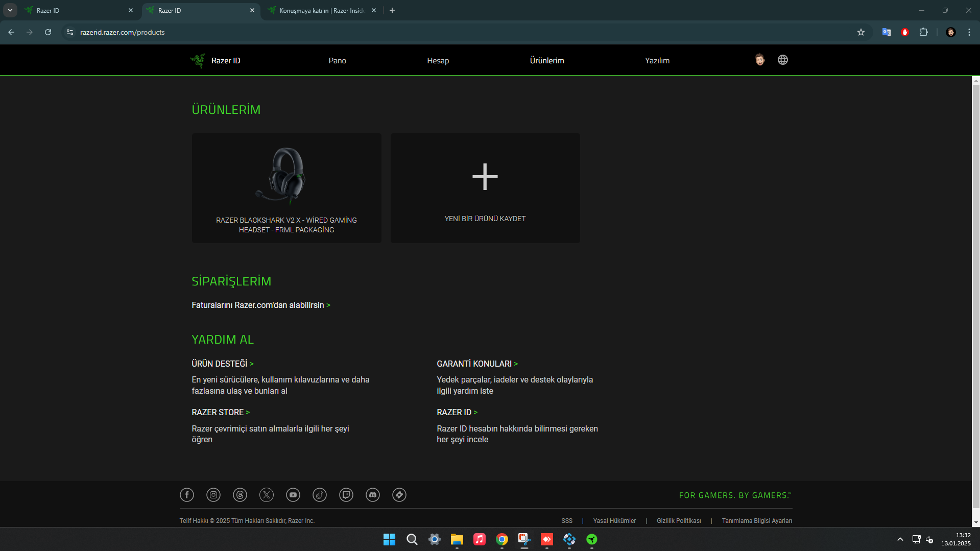
Task: Click the Razer ID logo
Action: (216, 60)
